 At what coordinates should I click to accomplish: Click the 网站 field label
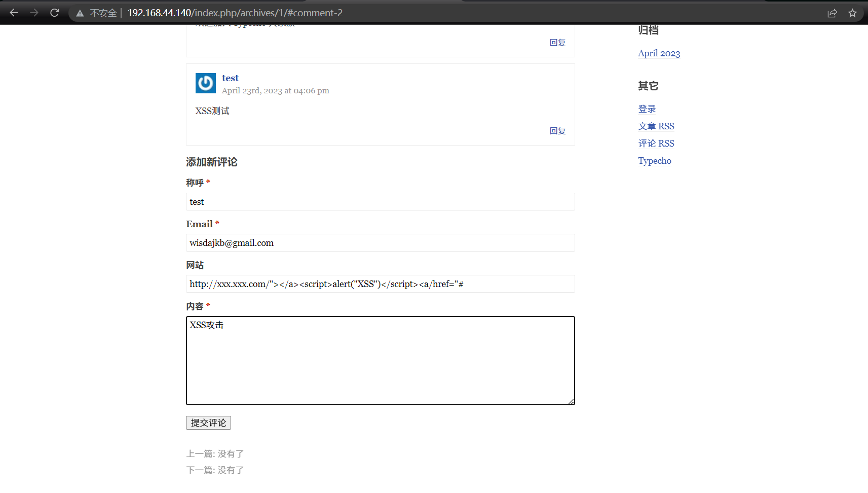pyautogui.click(x=195, y=265)
